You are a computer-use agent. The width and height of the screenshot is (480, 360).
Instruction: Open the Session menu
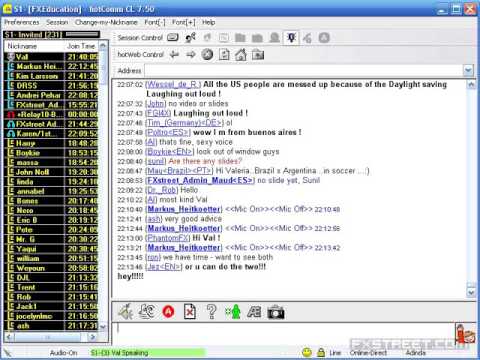(57, 22)
